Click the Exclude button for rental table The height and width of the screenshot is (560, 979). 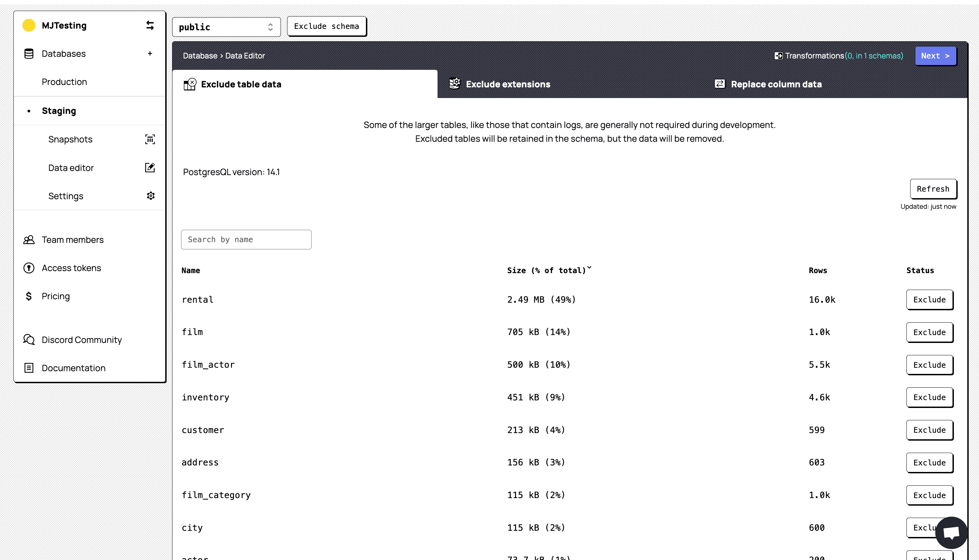pyautogui.click(x=929, y=299)
